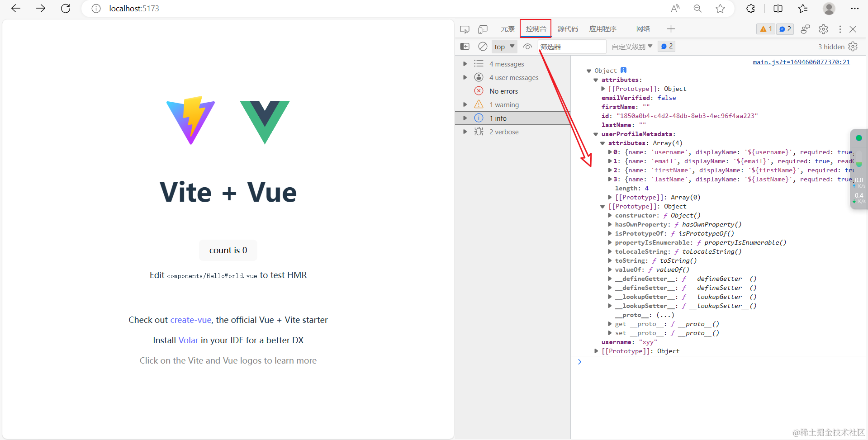Screen dimensions: 868x440
Task: Toggle the console sidebar panel
Action: [x=465, y=46]
